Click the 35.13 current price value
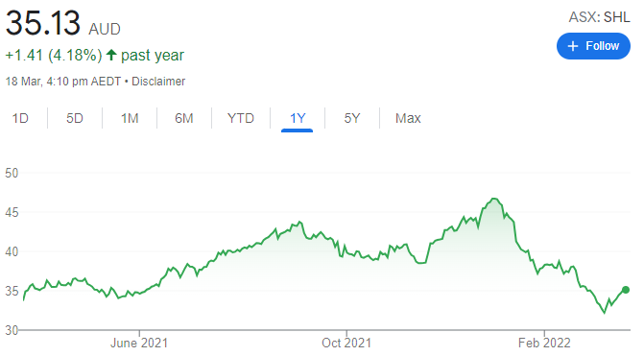Viewport: 644px width, 356px height. point(43,23)
